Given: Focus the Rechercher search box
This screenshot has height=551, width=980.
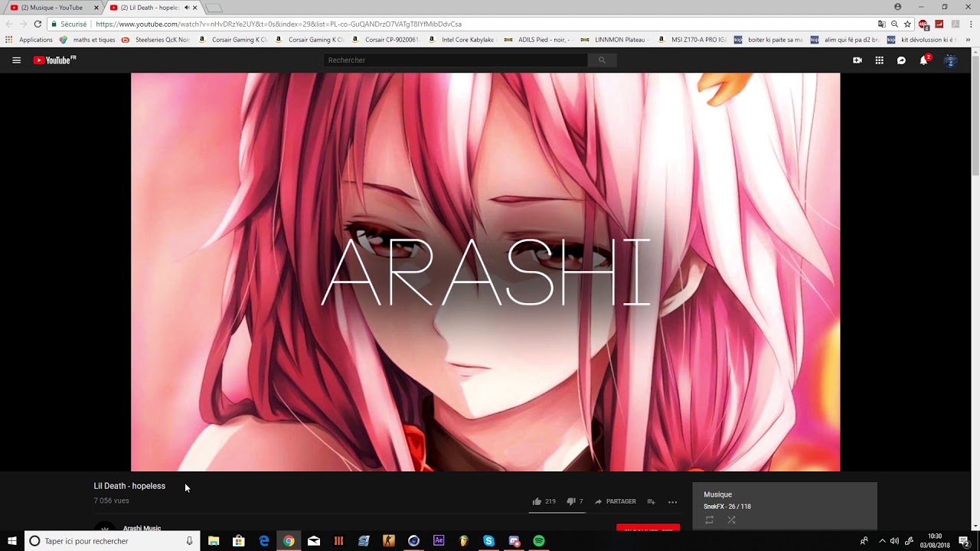Looking at the screenshot, I should [x=455, y=60].
